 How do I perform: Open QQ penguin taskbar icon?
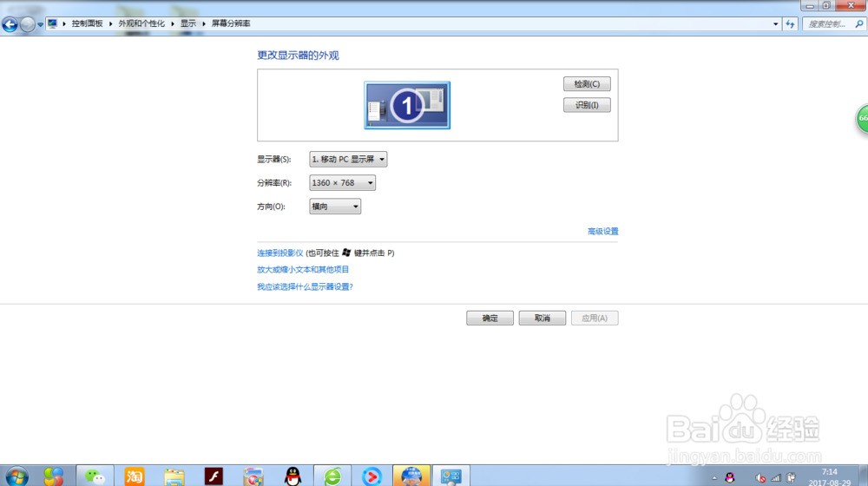coord(293,476)
